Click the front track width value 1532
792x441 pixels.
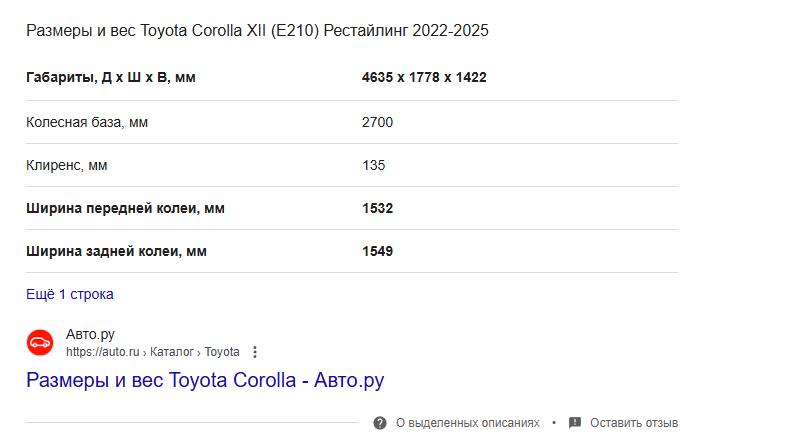tap(377, 208)
